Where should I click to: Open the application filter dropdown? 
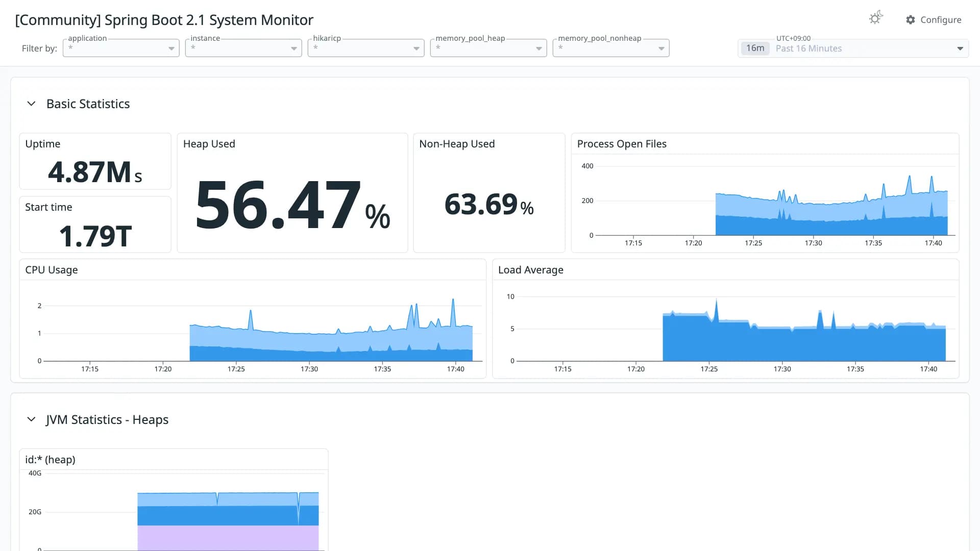[x=121, y=48]
